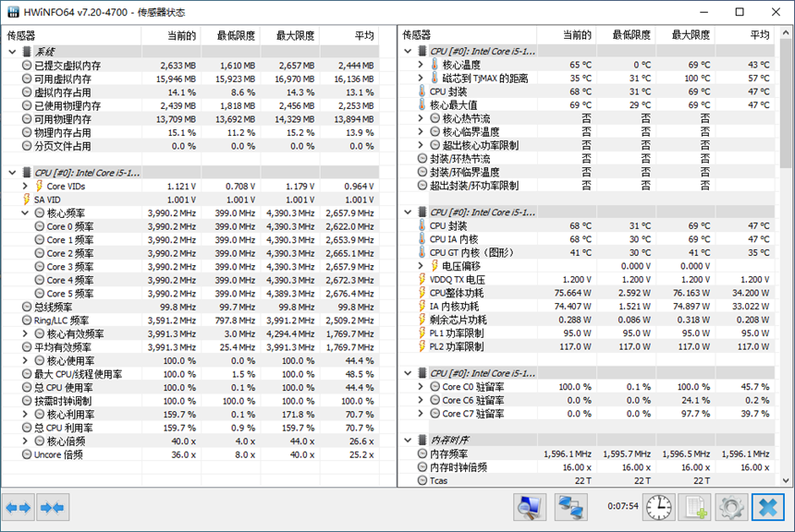795x532 pixels.
Task: Expand the 核心有效频率 row
Action: pyautogui.click(x=25, y=333)
